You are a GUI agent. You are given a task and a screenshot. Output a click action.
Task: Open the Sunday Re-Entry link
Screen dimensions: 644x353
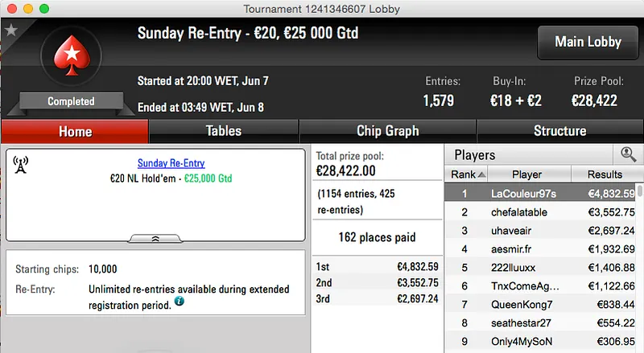point(171,163)
